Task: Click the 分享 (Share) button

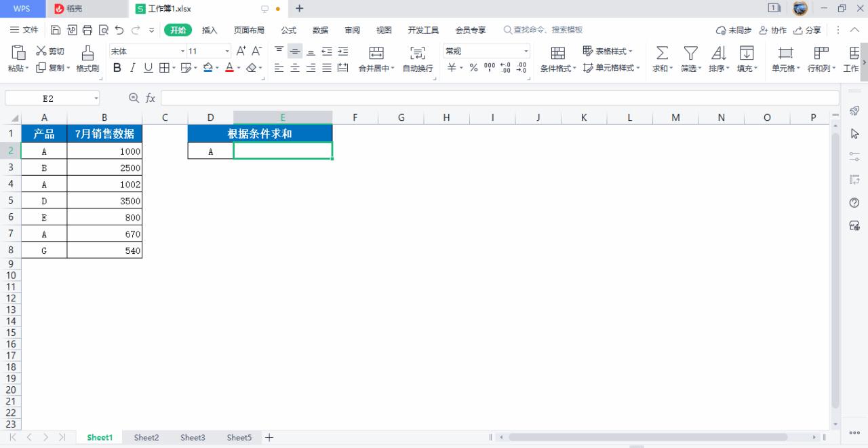Action: point(807,30)
